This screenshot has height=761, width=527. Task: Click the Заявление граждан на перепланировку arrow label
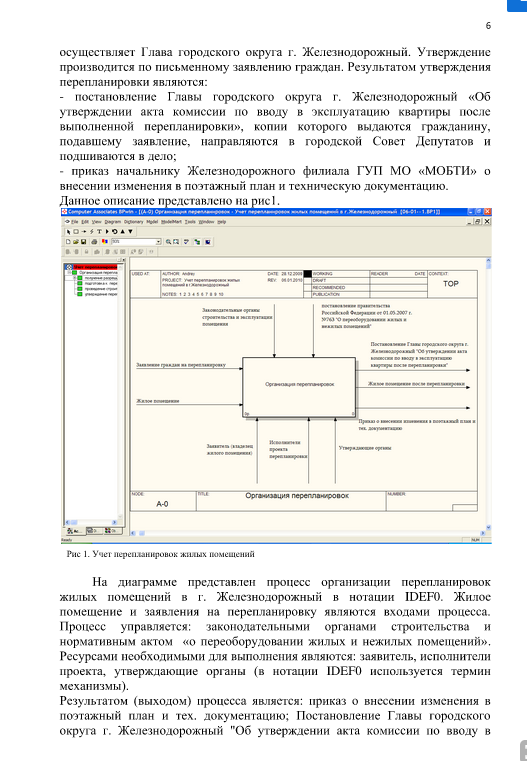point(181,364)
